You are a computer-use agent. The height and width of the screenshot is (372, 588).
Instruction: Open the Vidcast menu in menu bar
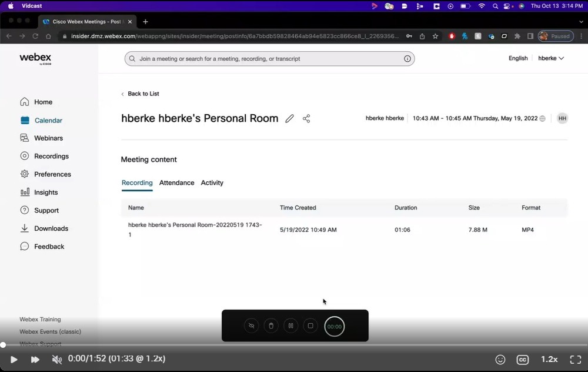click(x=32, y=6)
